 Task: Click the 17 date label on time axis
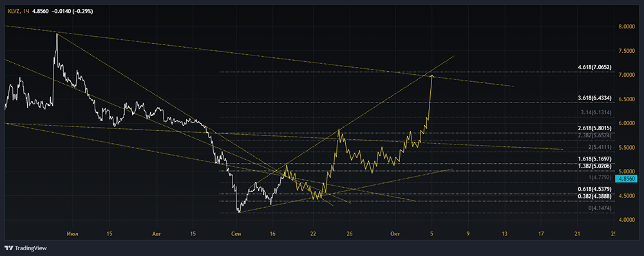541,234
